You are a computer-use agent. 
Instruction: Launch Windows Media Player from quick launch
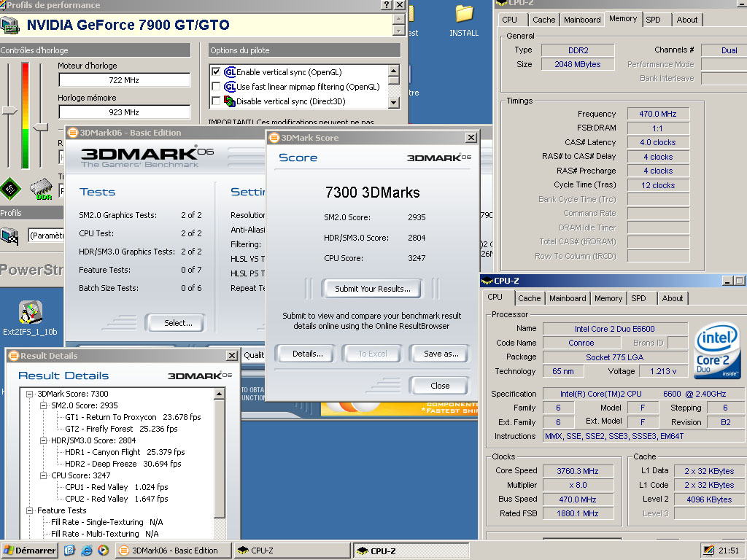tap(103, 551)
